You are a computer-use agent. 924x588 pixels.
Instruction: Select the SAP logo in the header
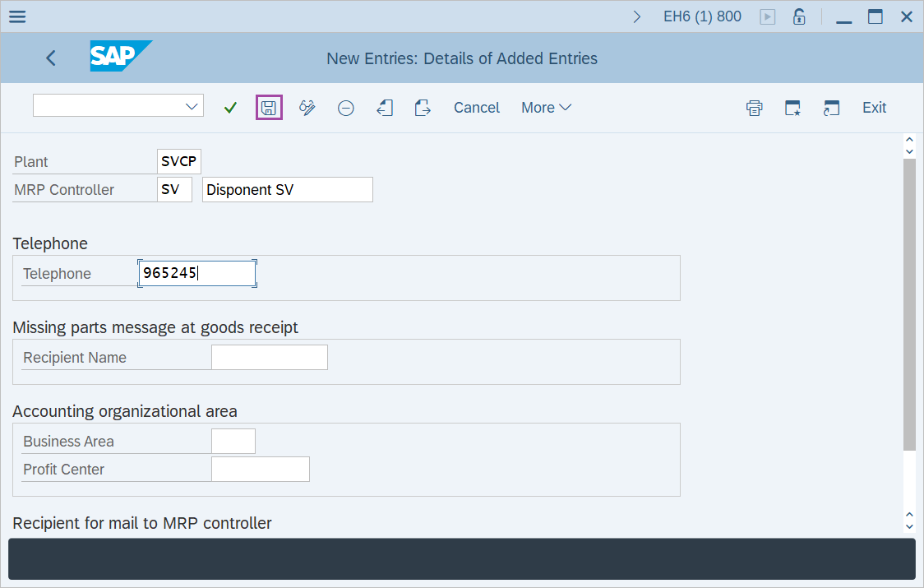[121, 58]
